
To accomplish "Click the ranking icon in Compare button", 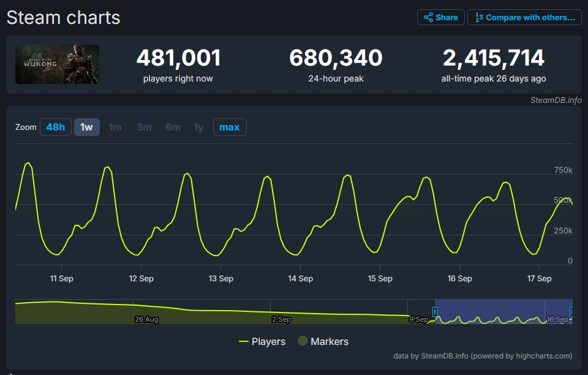I will click(x=479, y=17).
